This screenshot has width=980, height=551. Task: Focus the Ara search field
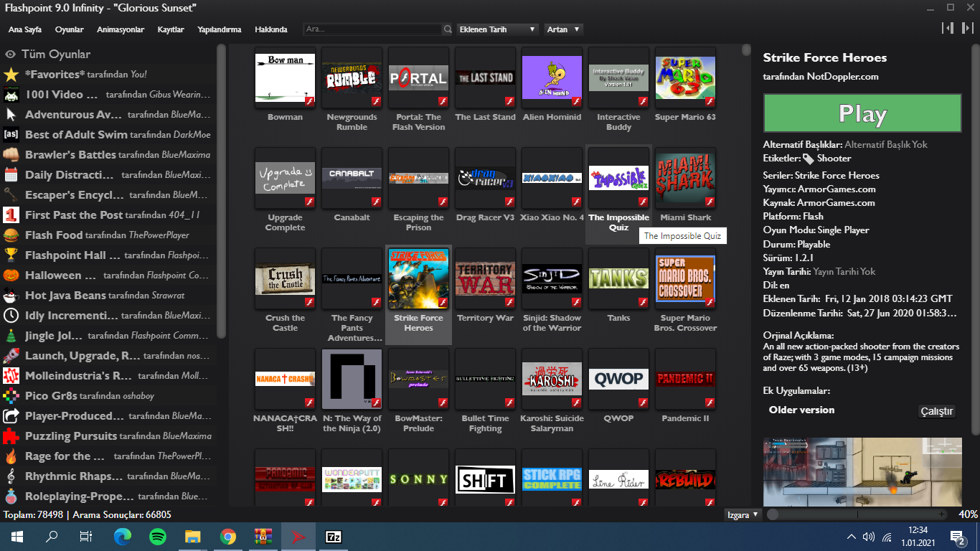(x=372, y=29)
